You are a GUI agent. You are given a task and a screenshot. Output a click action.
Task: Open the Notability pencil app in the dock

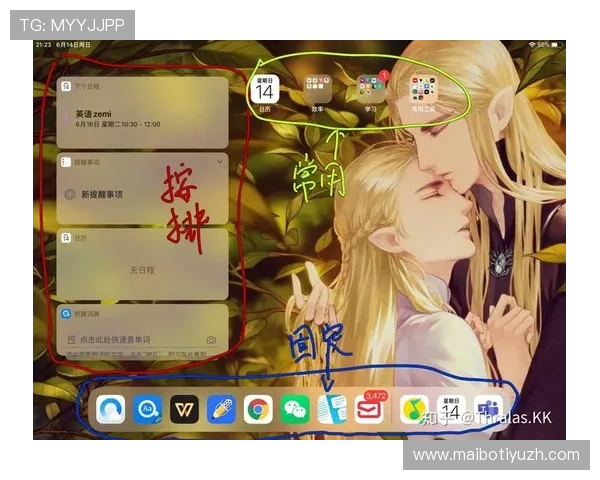pyautogui.click(x=221, y=409)
